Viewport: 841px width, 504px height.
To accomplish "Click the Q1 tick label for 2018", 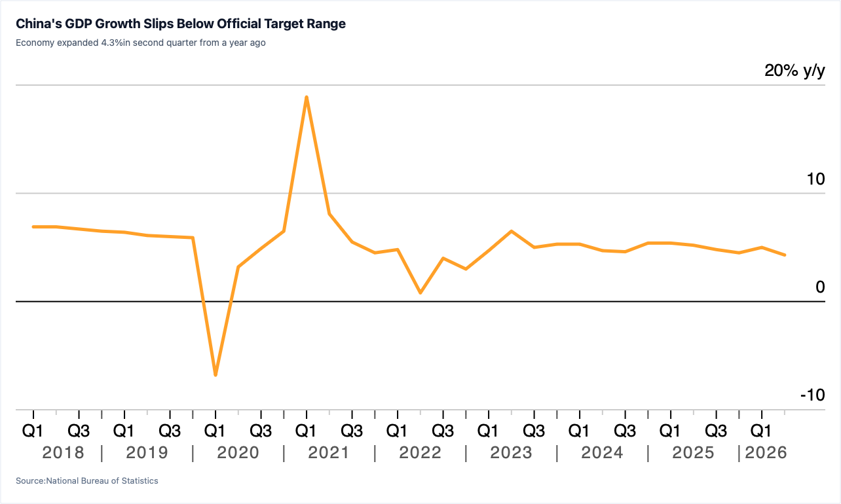I will [x=33, y=431].
